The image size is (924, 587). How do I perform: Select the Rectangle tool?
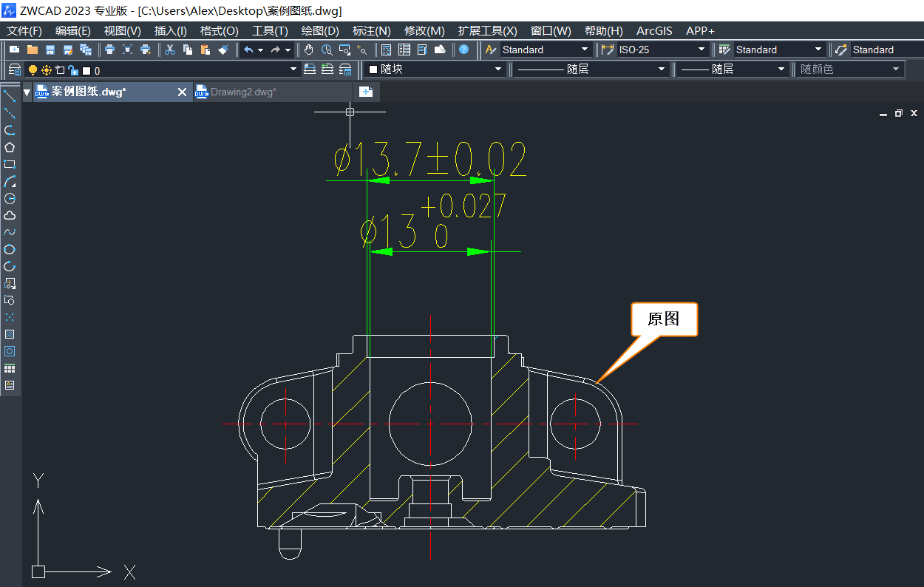[x=10, y=164]
